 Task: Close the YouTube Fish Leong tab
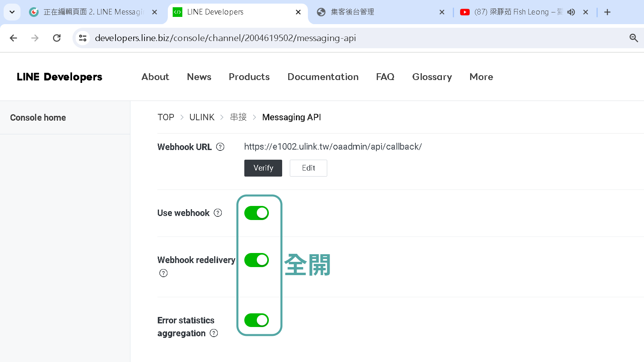pyautogui.click(x=586, y=12)
